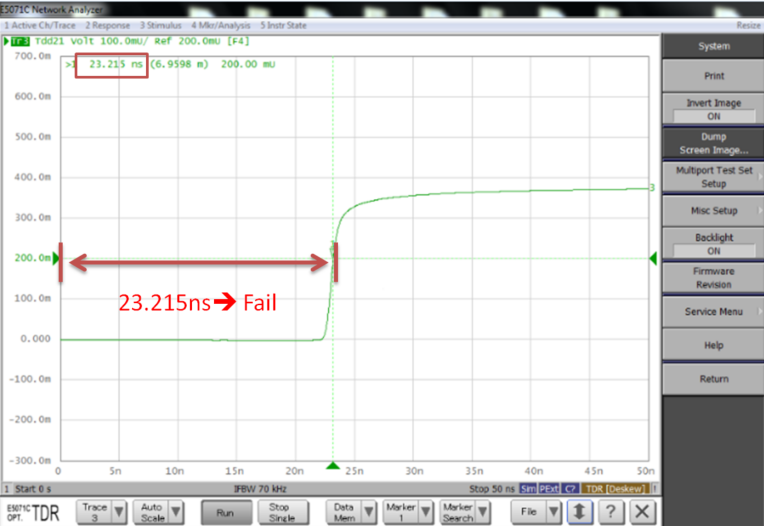Click the Auto Scale button
The image size is (764, 526).
[x=152, y=512]
